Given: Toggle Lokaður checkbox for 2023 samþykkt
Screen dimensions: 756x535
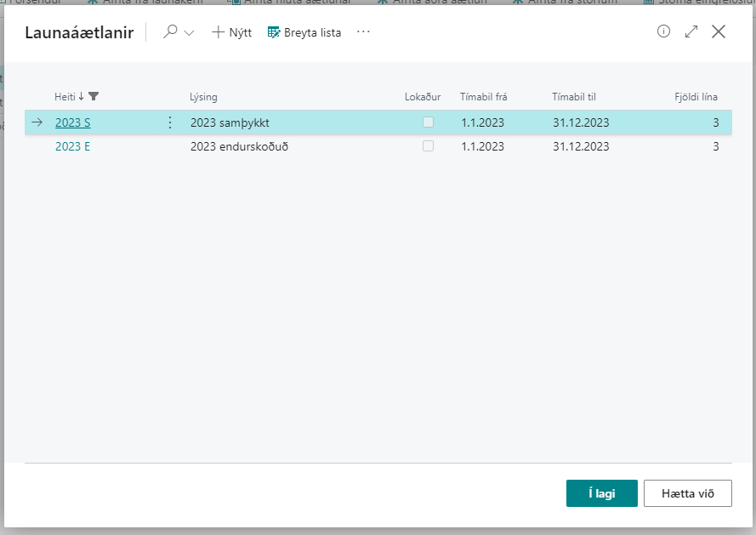Looking at the screenshot, I should 428,122.
